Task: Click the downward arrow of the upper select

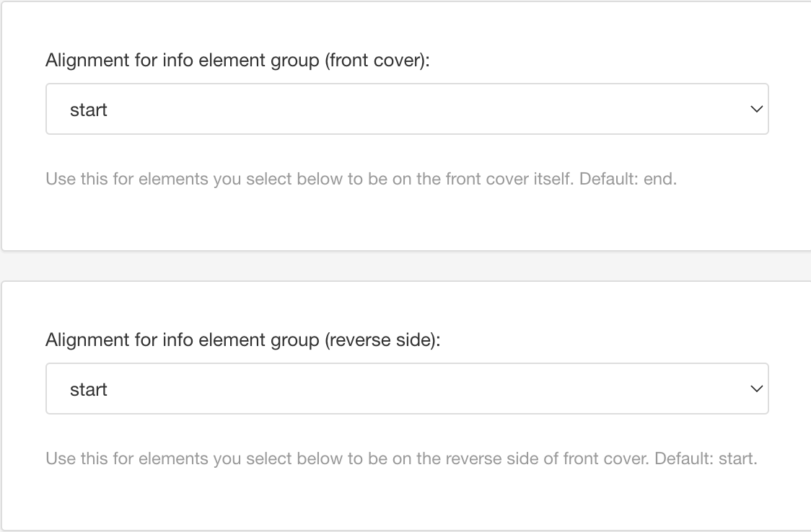Action: tap(755, 109)
